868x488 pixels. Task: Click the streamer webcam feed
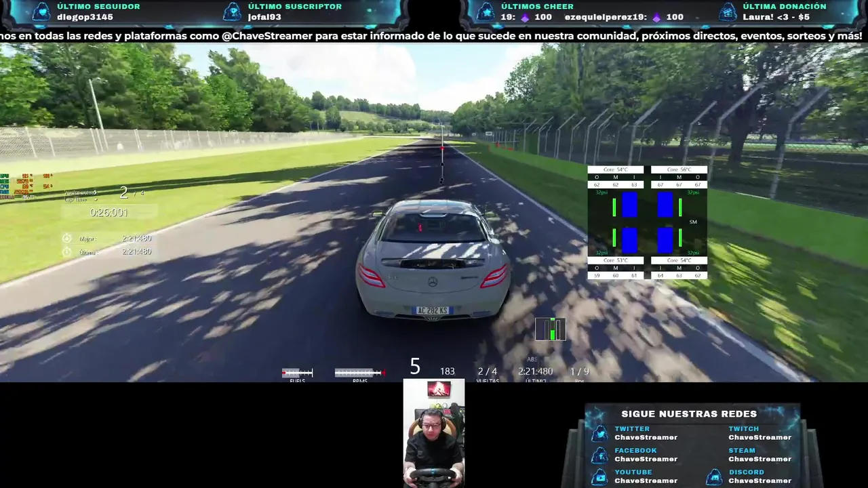coord(434,433)
